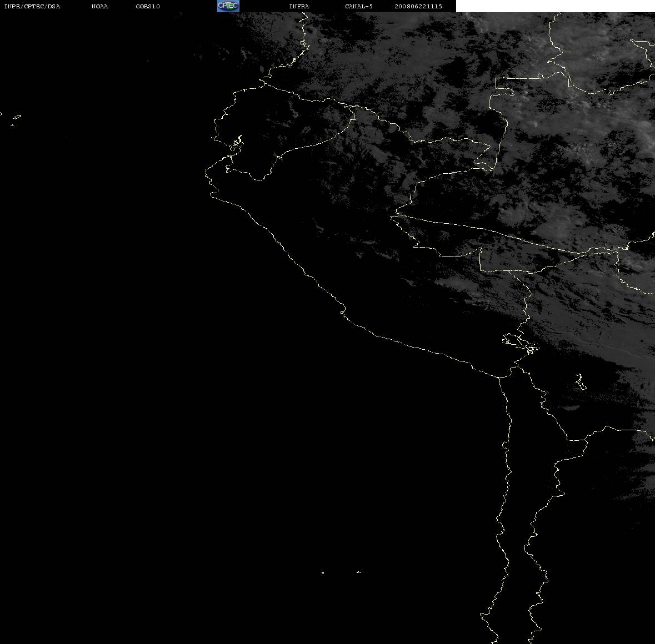This screenshot has height=644, width=655.
Task: Click the INFRA label in header
Action: click(299, 6)
